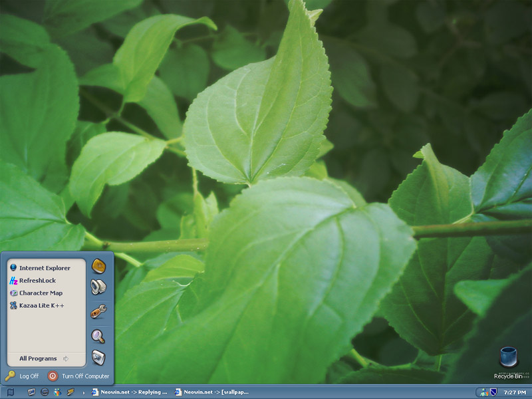Launch Kazaa Lite K++ from the start menu
Screen dimensions: 532x399
(x=37, y=305)
